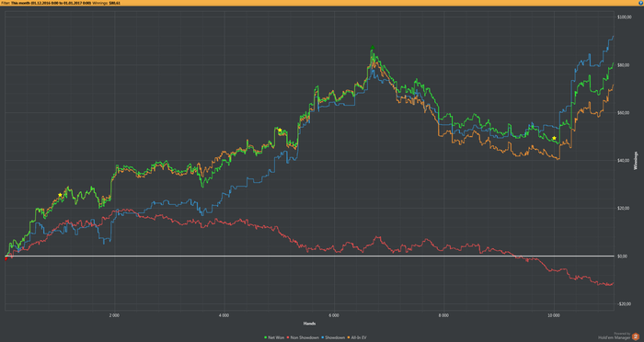Click the $40,00 axis label
This screenshot has height=342, width=644.
[623, 161]
